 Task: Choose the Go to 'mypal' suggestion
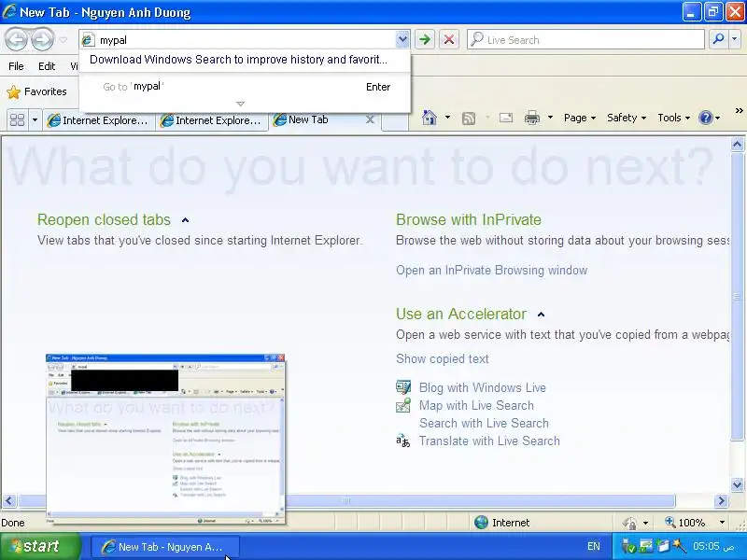point(245,87)
